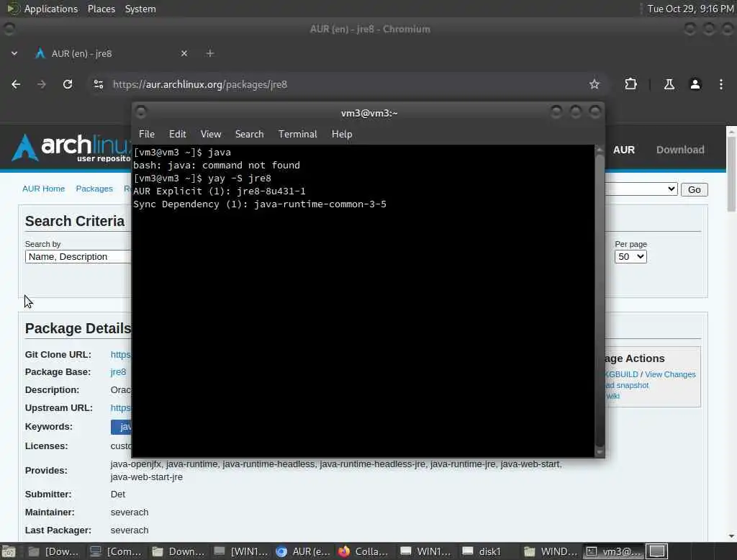Open the Download link in Arch header

click(x=680, y=150)
